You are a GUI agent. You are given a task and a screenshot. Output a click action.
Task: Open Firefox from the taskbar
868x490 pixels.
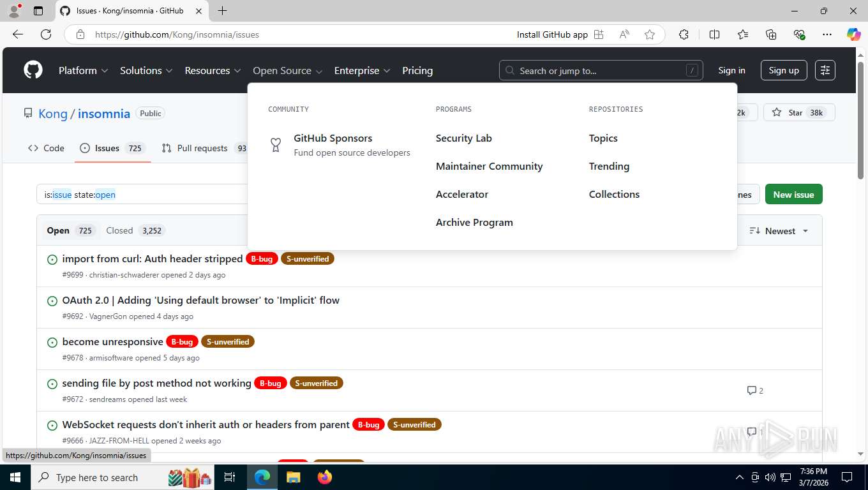325,477
